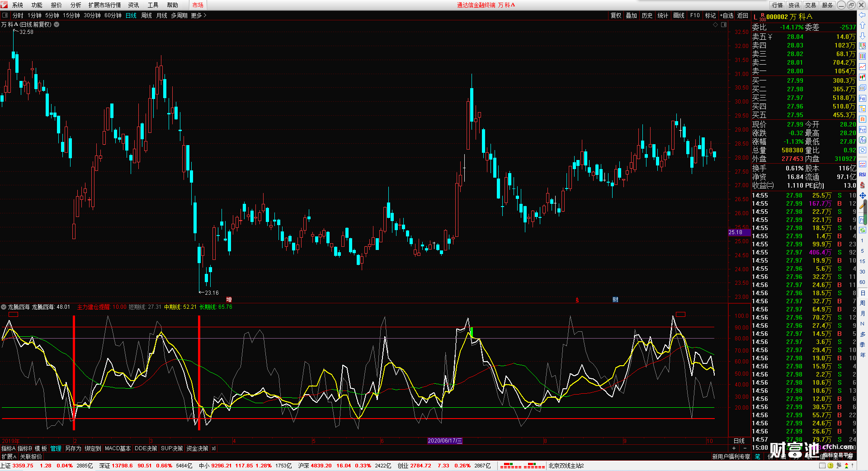868x471 pixels.
Task: Click the plus zoom-in button below 日线
Action: [734, 448]
